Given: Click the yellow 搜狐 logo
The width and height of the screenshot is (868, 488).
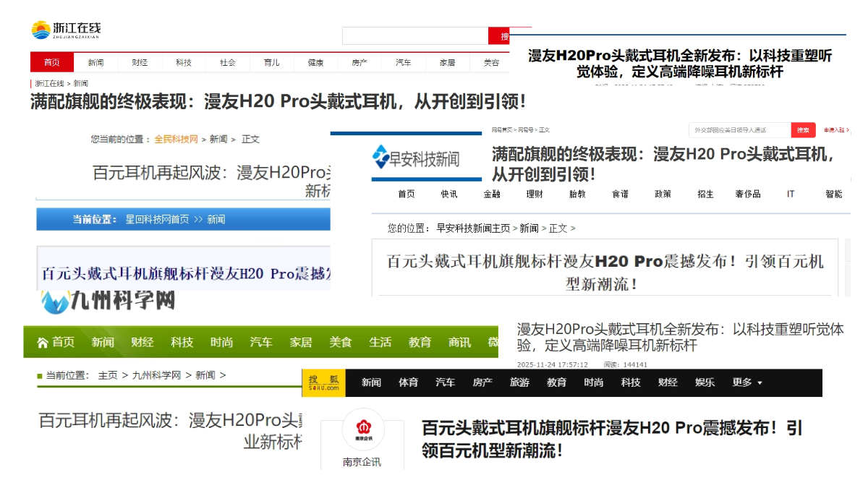Looking at the screenshot, I should click(x=323, y=382).
